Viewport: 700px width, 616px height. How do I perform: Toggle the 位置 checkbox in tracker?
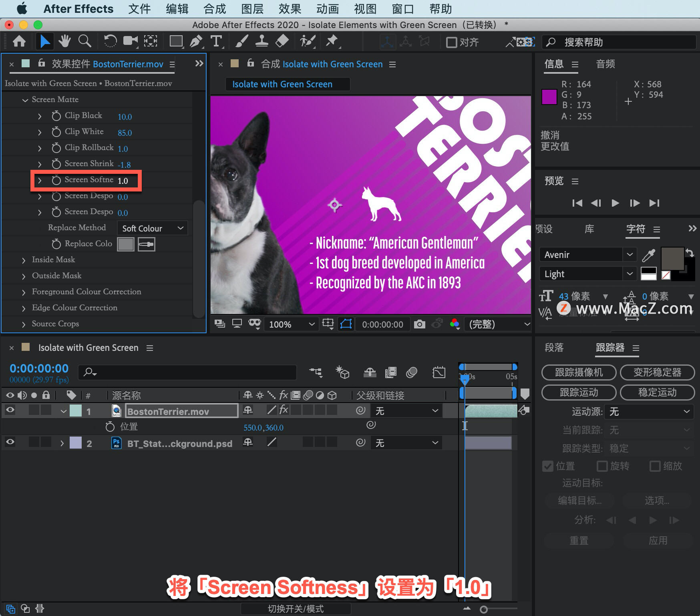[547, 466]
